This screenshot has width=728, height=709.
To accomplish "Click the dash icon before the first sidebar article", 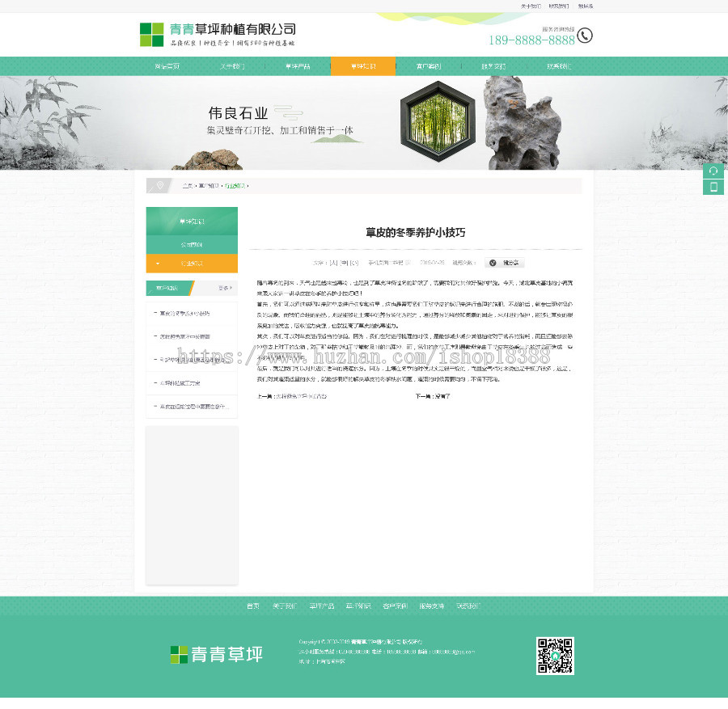I will pos(155,313).
